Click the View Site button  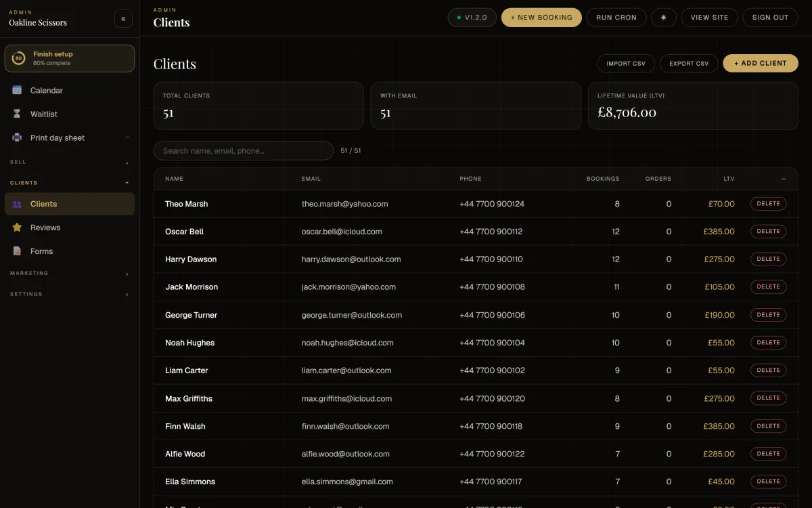tap(709, 18)
